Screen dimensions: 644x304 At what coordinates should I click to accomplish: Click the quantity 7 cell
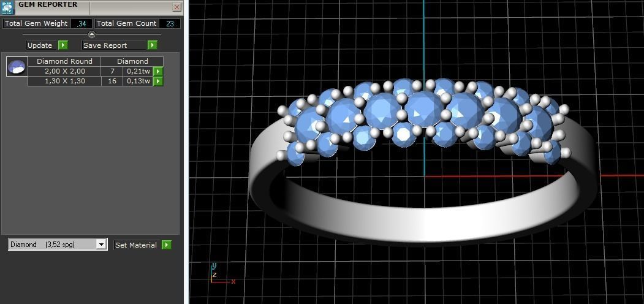pos(112,71)
